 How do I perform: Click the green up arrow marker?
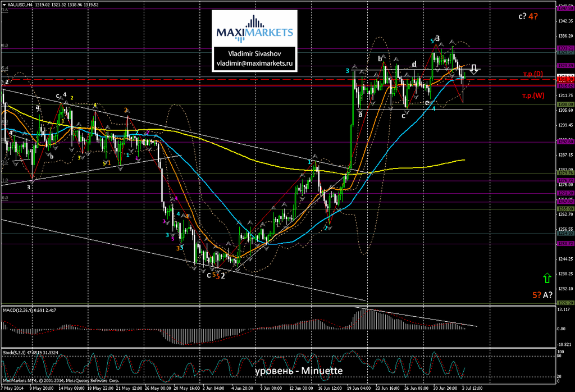[x=546, y=277]
